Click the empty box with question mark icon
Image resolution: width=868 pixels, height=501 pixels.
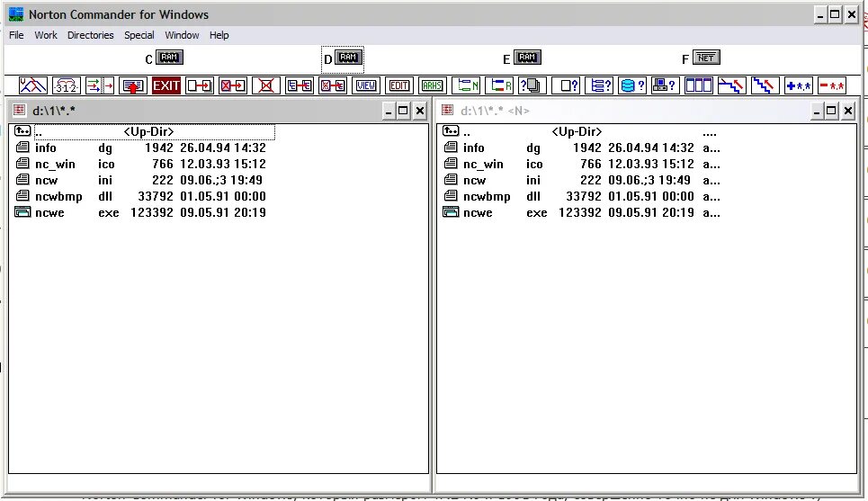tap(566, 85)
